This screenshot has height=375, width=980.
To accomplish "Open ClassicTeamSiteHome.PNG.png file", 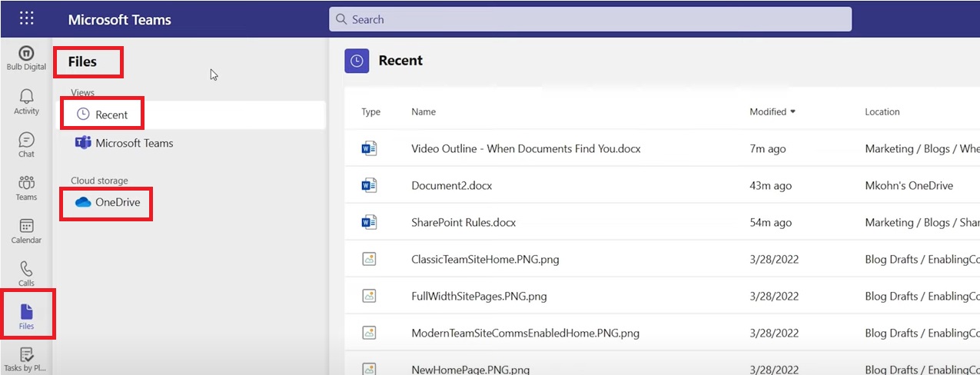I will point(485,259).
